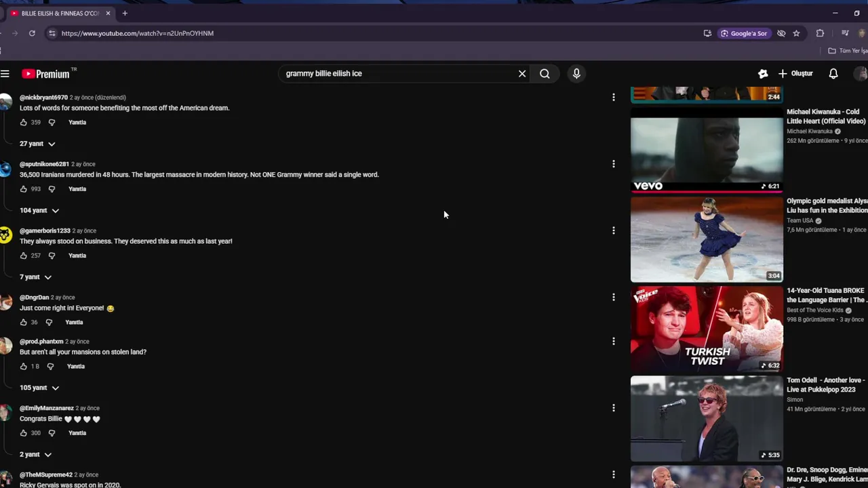Open the YouTube hamburger guide menu

[5, 74]
